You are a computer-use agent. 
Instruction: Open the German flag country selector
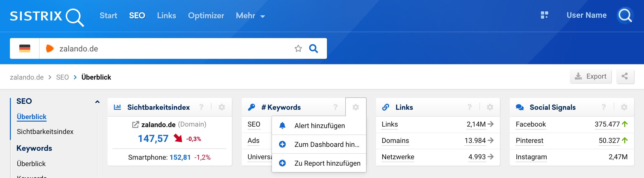tap(25, 48)
